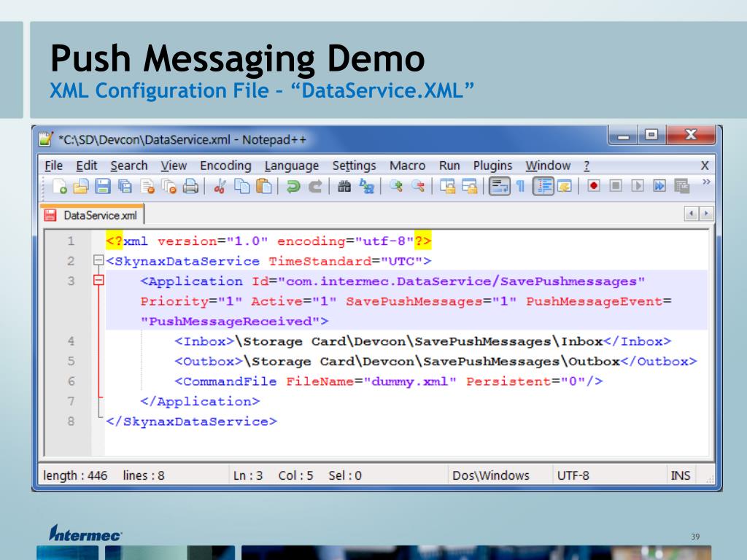Click the Playback macro icon
747x560 pixels.
(x=638, y=186)
